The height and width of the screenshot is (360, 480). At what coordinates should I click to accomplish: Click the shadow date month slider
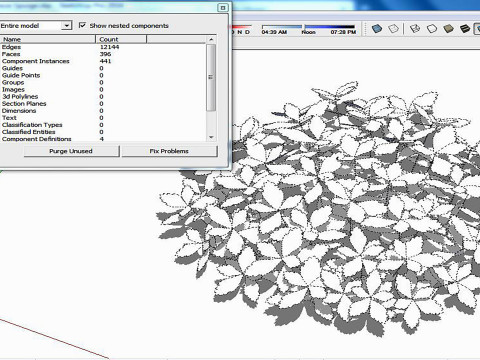(x=241, y=26)
